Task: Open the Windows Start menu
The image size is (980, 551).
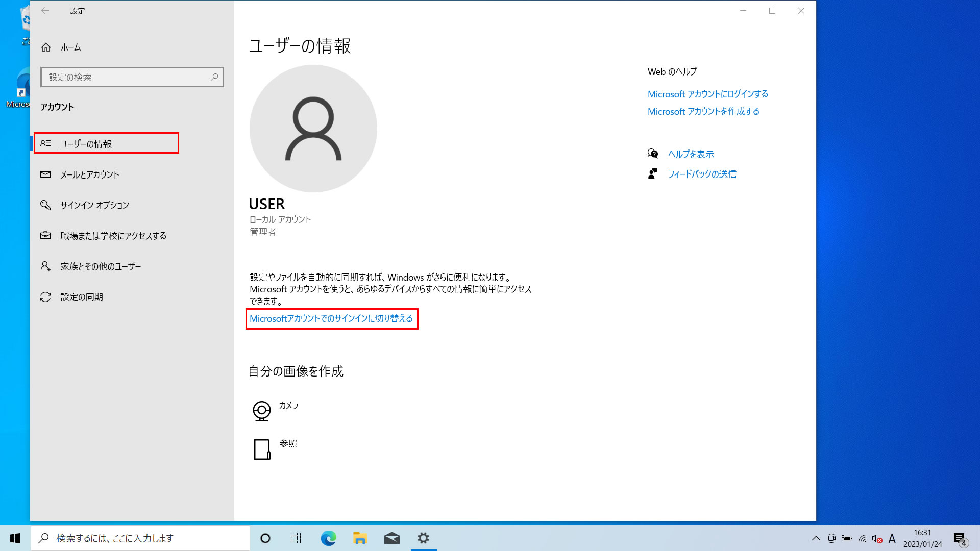Action: [x=15, y=538]
